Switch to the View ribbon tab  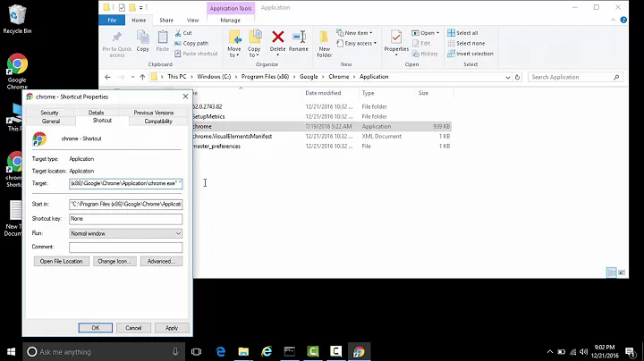[192, 20]
